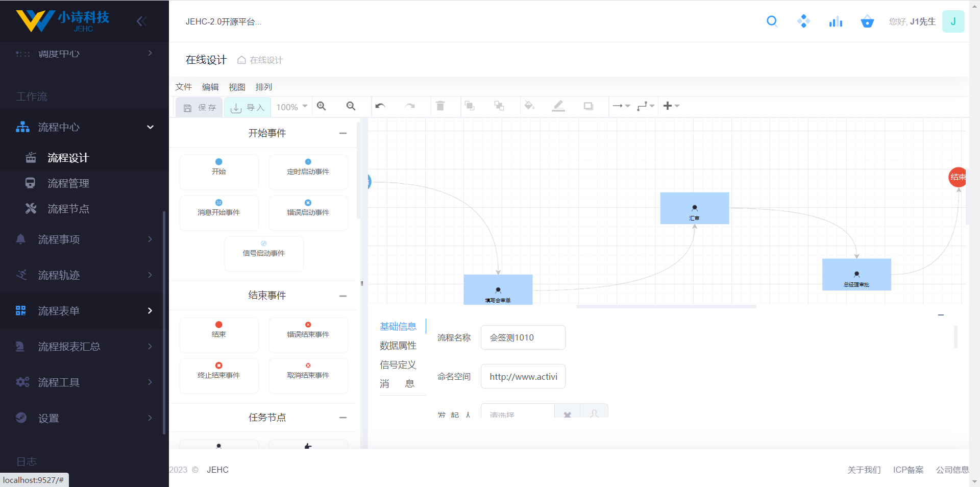The image size is (980, 487).
Task: Click the delete trash icon in toolbar
Action: 440,106
